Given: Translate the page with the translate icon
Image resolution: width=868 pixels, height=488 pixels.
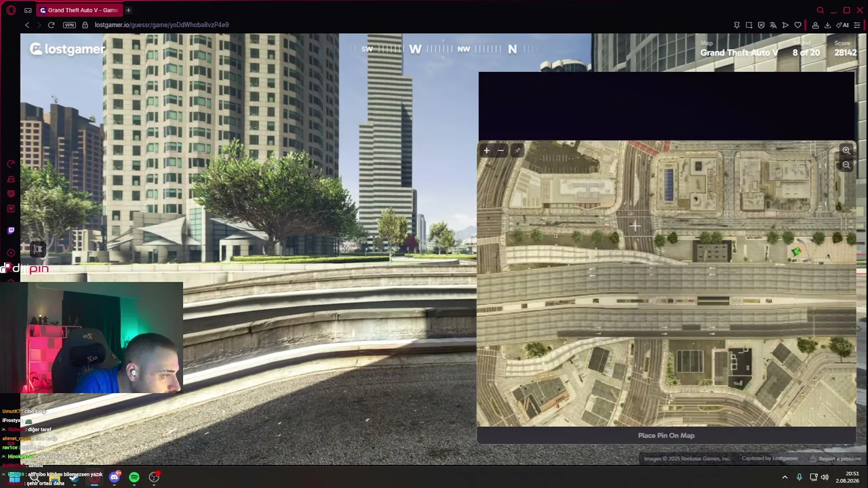Looking at the screenshot, I should [x=773, y=25].
